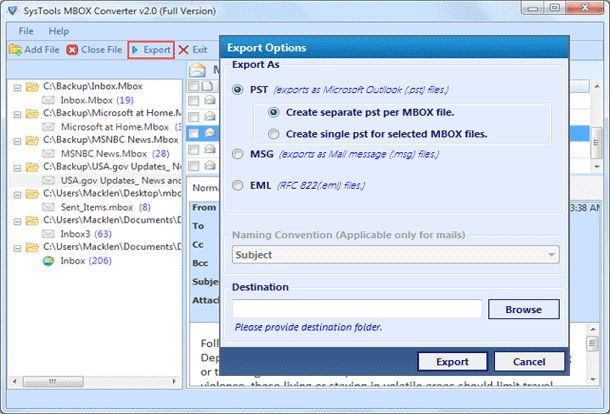
Task: Open the Naming Convention Subject dropdown
Action: pos(396,255)
